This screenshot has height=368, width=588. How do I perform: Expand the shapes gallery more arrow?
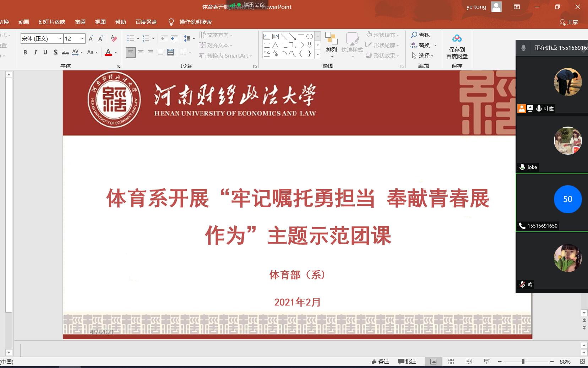318,54
